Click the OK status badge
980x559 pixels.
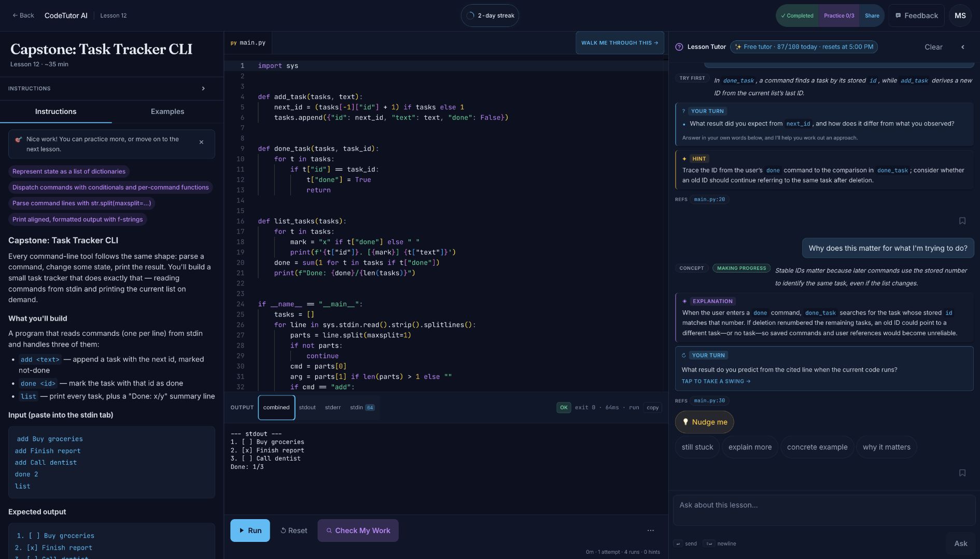(564, 408)
